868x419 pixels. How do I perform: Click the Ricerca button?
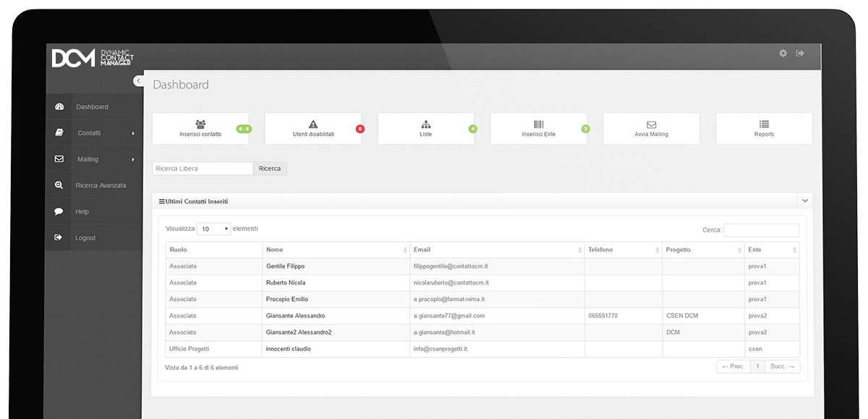pos(270,169)
